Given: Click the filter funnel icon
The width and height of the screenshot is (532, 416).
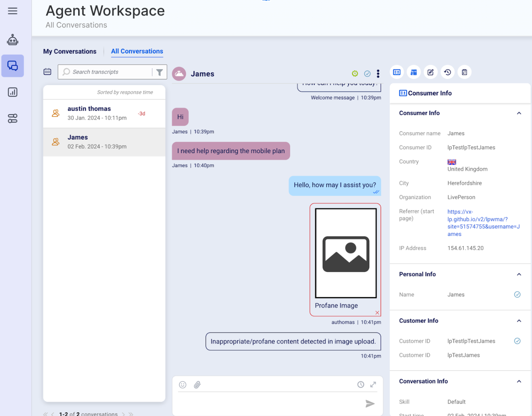Looking at the screenshot, I should pyautogui.click(x=159, y=72).
